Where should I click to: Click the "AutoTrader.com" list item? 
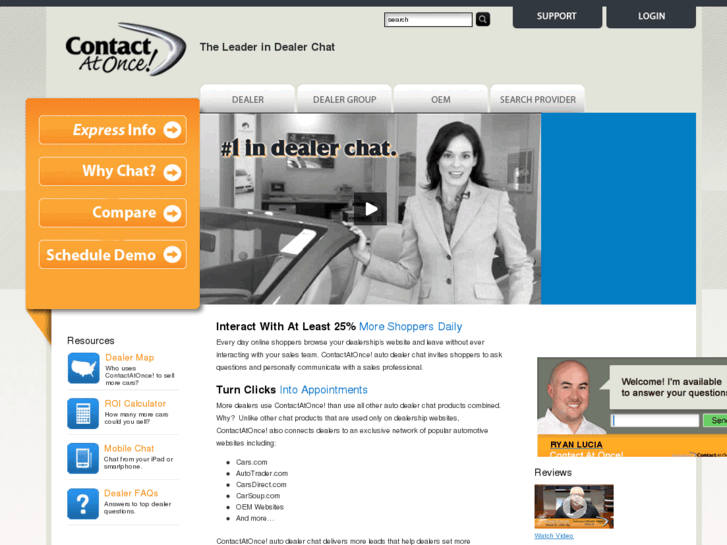click(x=261, y=473)
